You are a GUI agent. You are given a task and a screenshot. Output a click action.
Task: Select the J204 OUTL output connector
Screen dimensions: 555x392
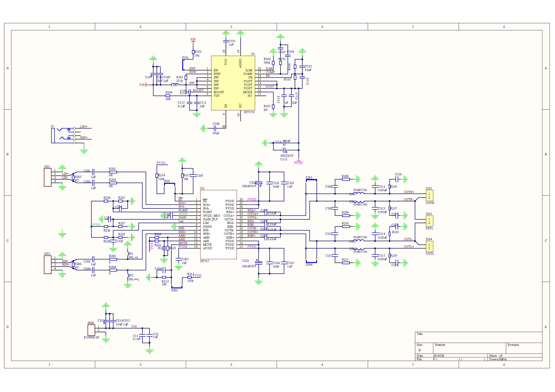(429, 246)
